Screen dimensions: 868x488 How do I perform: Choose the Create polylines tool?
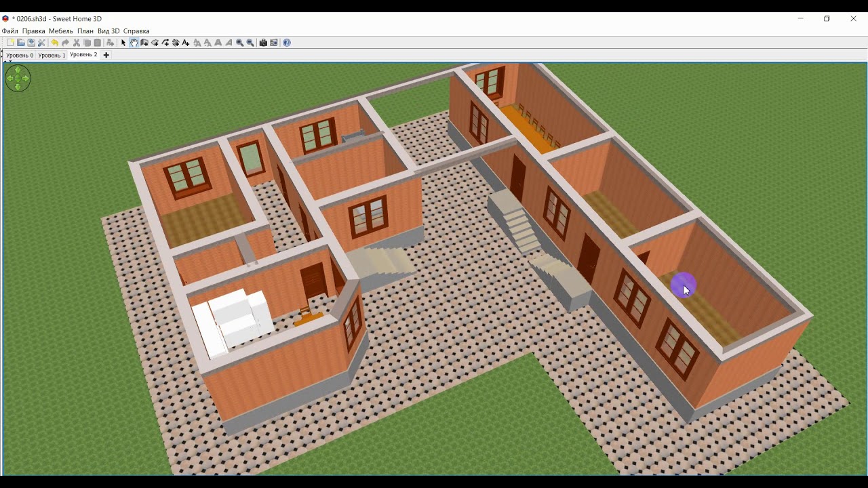[165, 43]
